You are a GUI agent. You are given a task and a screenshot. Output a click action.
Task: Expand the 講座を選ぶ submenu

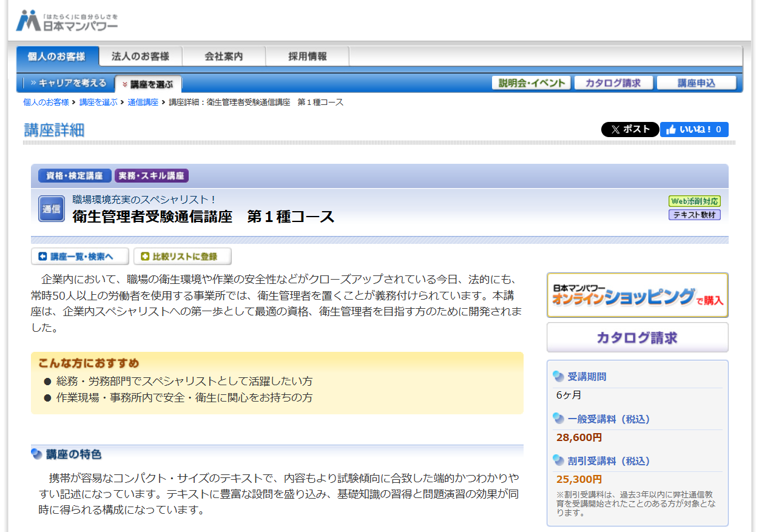pos(148,84)
